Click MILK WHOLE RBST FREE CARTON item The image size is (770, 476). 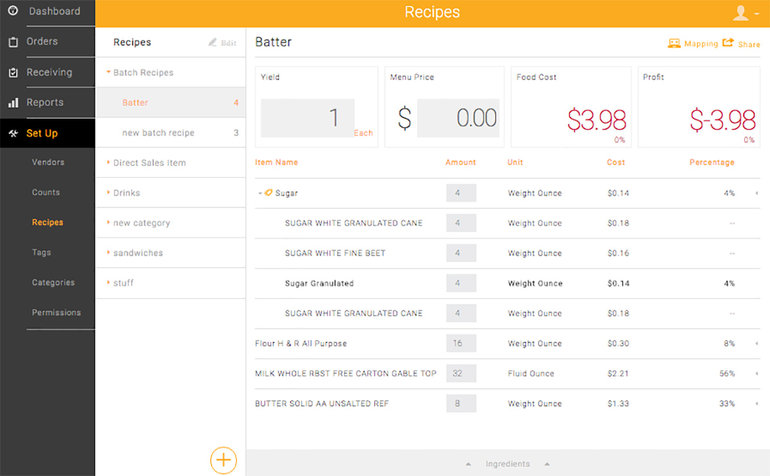pos(345,373)
